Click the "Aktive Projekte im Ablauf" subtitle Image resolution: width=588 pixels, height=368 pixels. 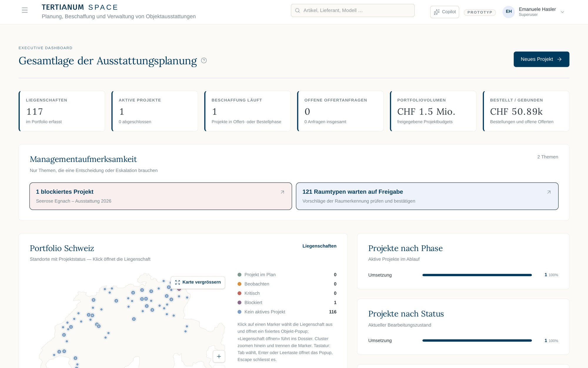pyautogui.click(x=394, y=259)
